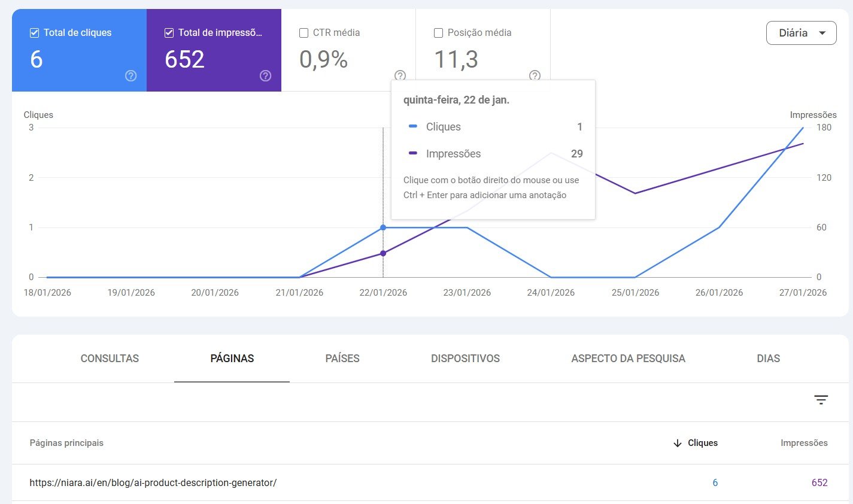Viewport: 853px width, 504px height.
Task: Open the table filter icon
Action: 821,400
